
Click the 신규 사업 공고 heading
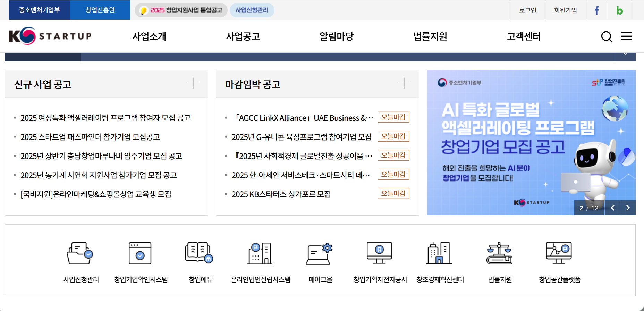[43, 84]
